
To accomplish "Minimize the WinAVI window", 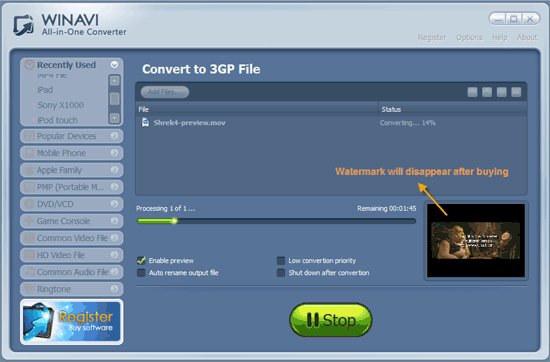I will pos(498,19).
